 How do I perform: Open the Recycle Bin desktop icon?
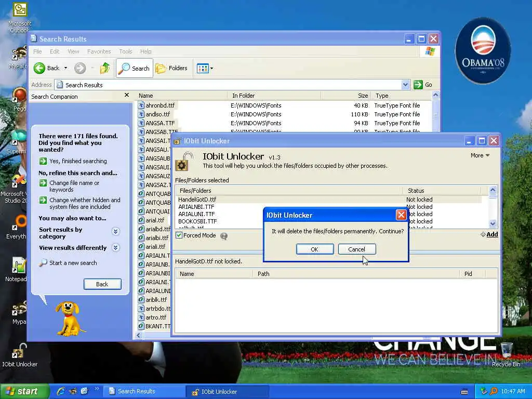click(506, 355)
